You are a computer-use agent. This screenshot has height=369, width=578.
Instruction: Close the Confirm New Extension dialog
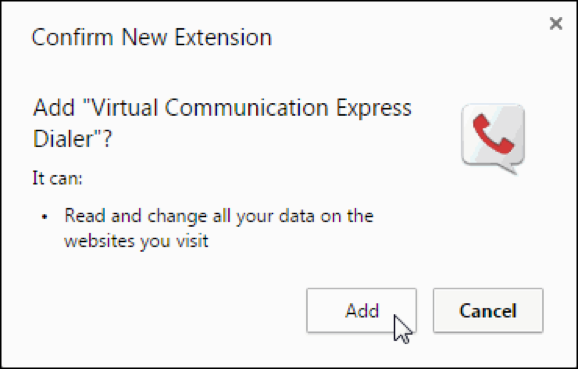coord(556,24)
